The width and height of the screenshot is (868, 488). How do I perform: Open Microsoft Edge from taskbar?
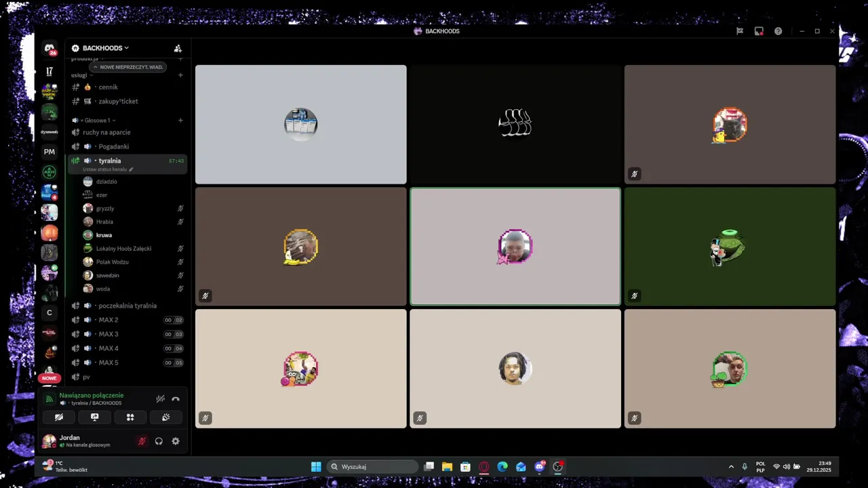coord(502,466)
